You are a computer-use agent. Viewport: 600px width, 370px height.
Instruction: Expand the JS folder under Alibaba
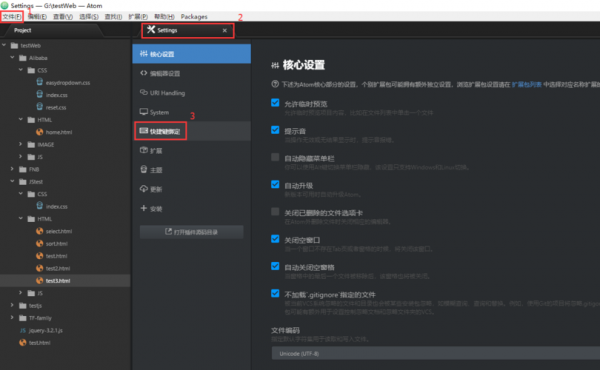pos(21,156)
